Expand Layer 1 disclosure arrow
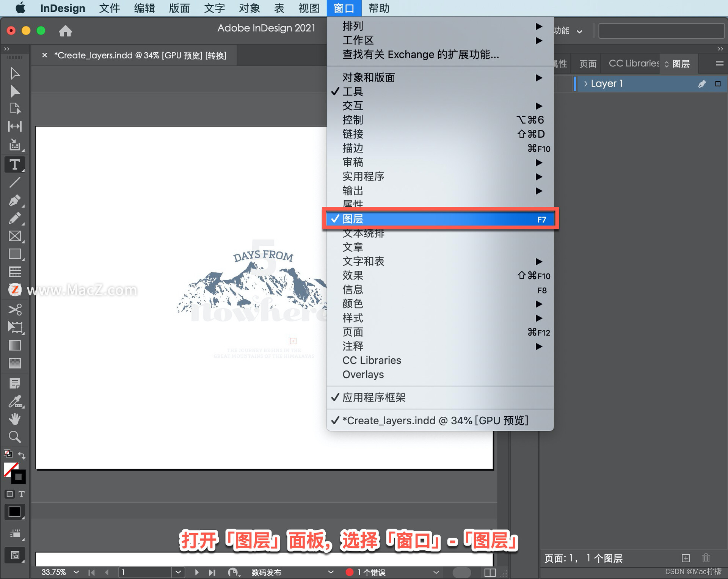 pyautogui.click(x=586, y=84)
